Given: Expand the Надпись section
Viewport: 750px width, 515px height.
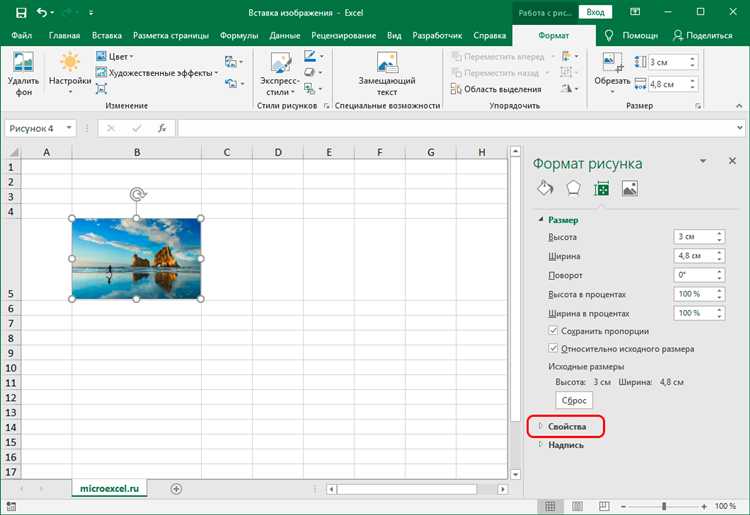Looking at the screenshot, I should point(565,445).
